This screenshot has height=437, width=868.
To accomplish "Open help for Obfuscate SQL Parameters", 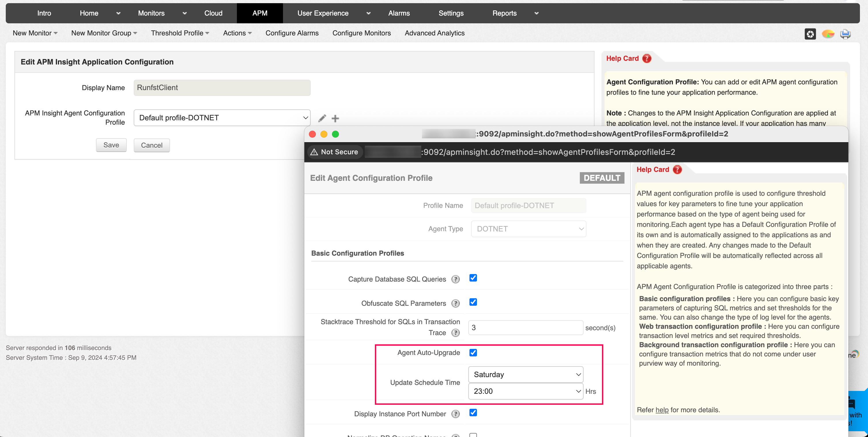I will pyautogui.click(x=456, y=303).
